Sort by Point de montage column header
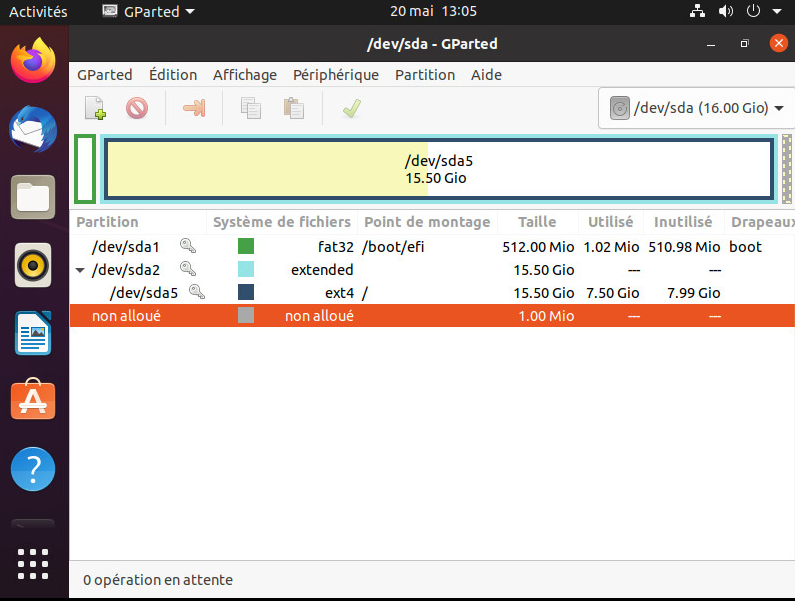Viewport: 795px width, 601px height. (427, 222)
